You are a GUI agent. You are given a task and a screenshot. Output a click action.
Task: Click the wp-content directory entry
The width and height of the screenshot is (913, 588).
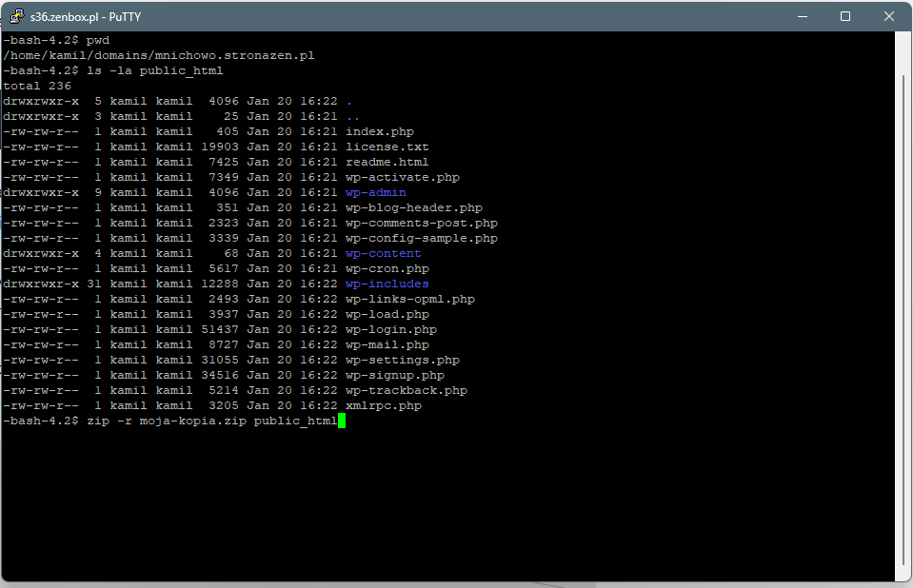point(383,253)
